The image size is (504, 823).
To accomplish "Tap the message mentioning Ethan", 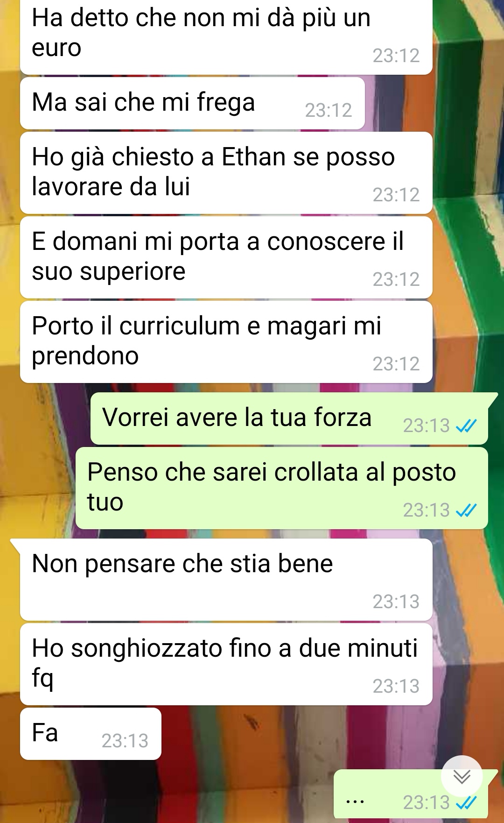I will click(x=226, y=173).
